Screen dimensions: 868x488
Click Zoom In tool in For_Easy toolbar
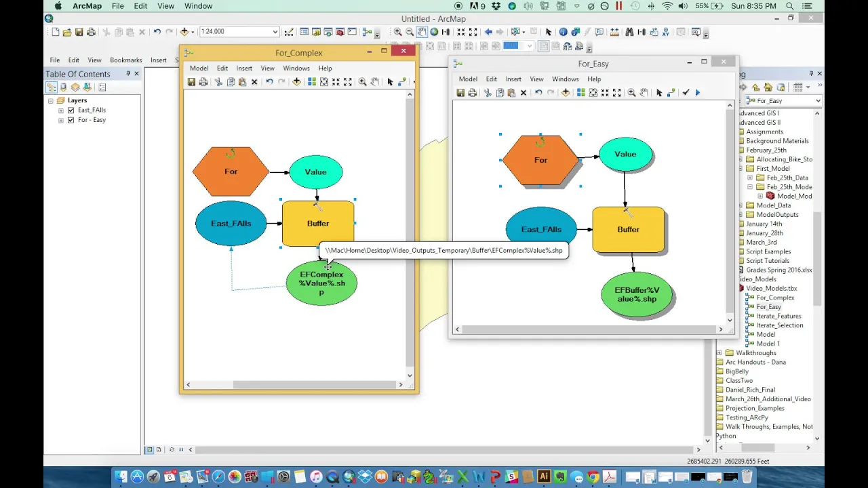click(x=632, y=93)
